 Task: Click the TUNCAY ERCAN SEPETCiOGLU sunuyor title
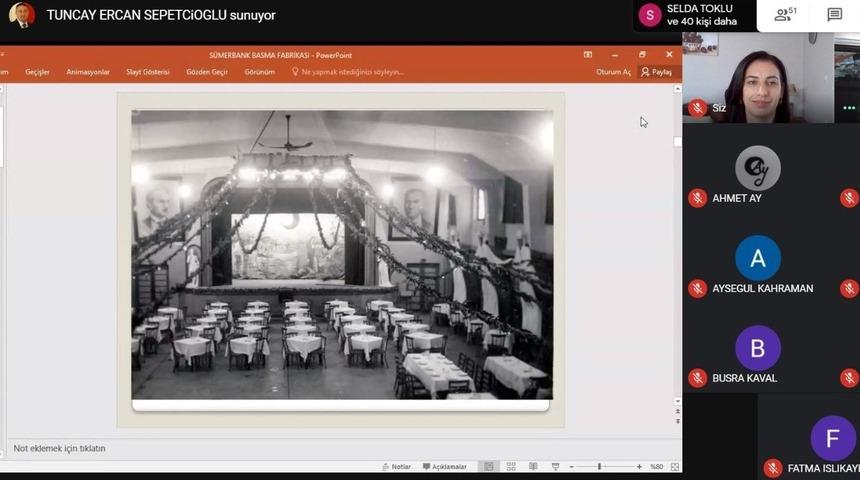[x=161, y=15]
